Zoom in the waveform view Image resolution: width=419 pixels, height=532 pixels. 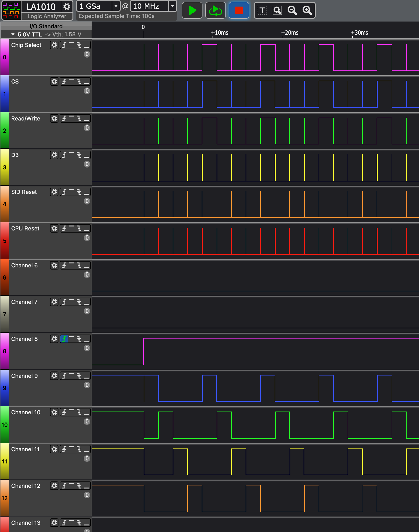[307, 11]
